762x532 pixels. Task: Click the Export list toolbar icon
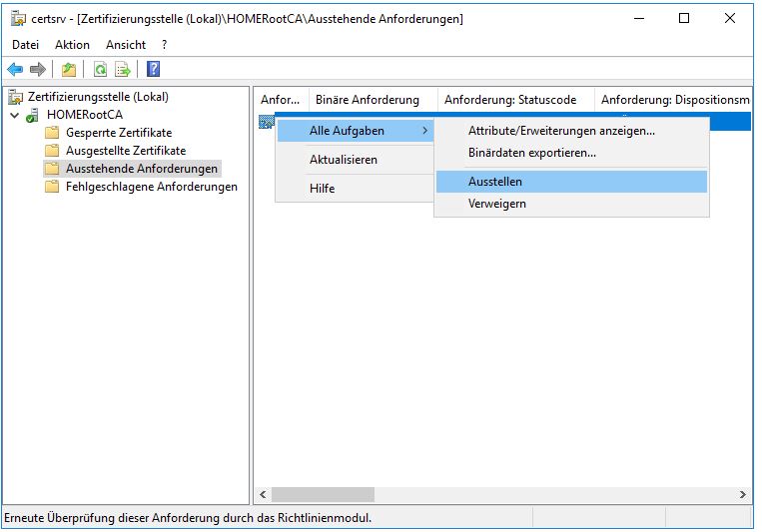coord(123,69)
